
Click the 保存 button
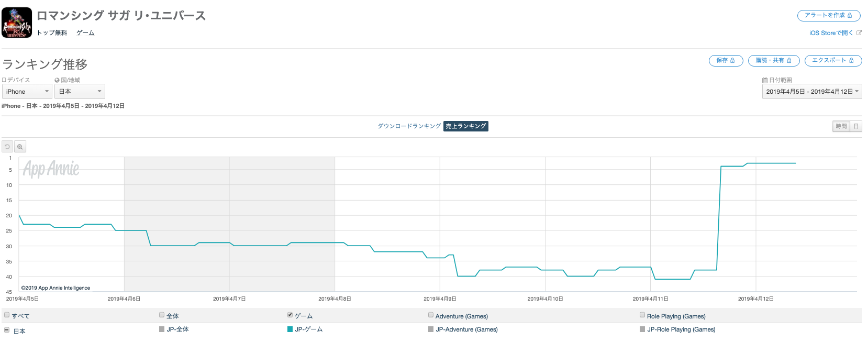pyautogui.click(x=726, y=61)
